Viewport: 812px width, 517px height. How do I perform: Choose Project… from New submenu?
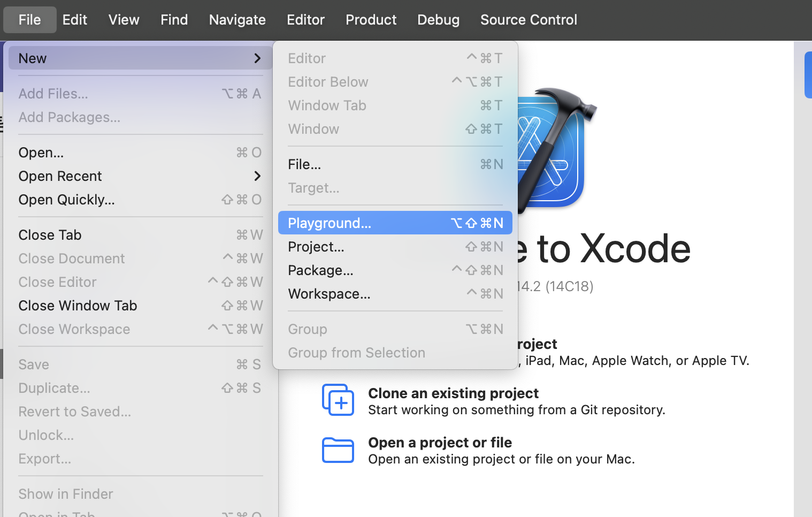tap(395, 247)
